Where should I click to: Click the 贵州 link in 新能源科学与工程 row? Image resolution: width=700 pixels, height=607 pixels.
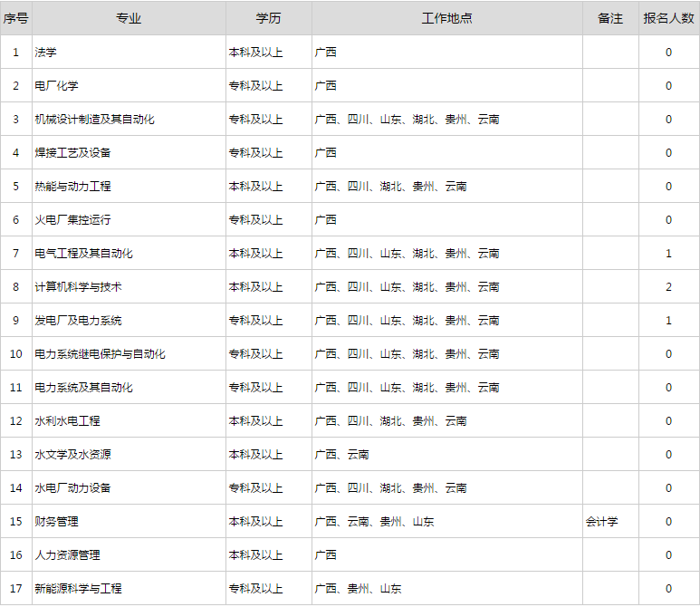point(358,589)
